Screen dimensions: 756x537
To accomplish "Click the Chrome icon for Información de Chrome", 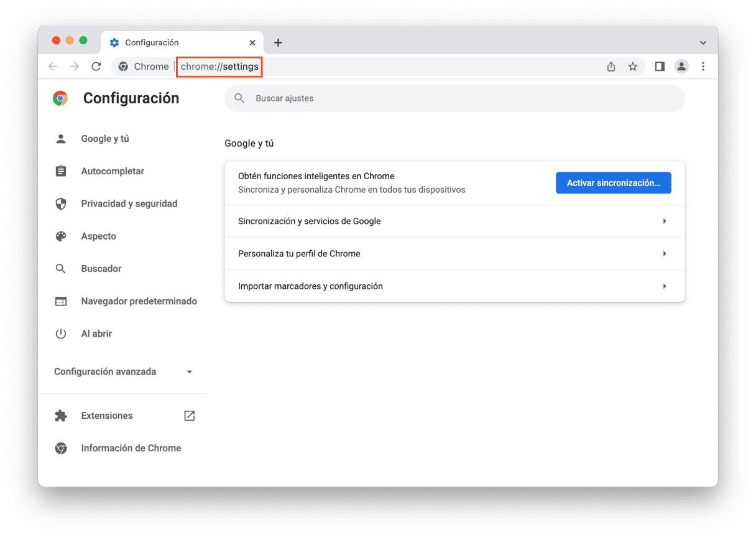I will 61,448.
